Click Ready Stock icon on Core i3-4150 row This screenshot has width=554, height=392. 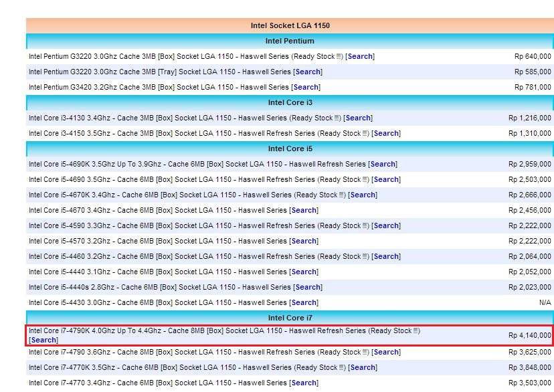pyautogui.click(x=365, y=134)
